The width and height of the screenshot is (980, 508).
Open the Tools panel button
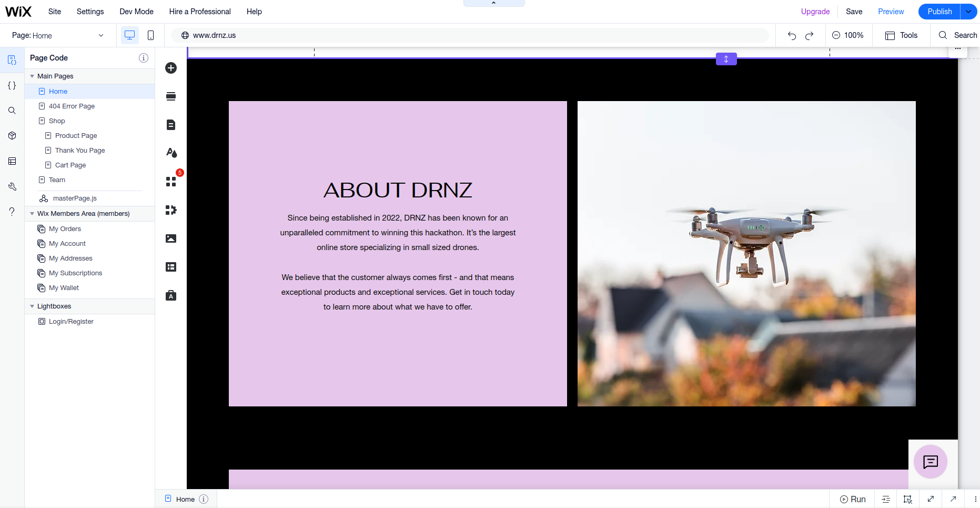(902, 35)
